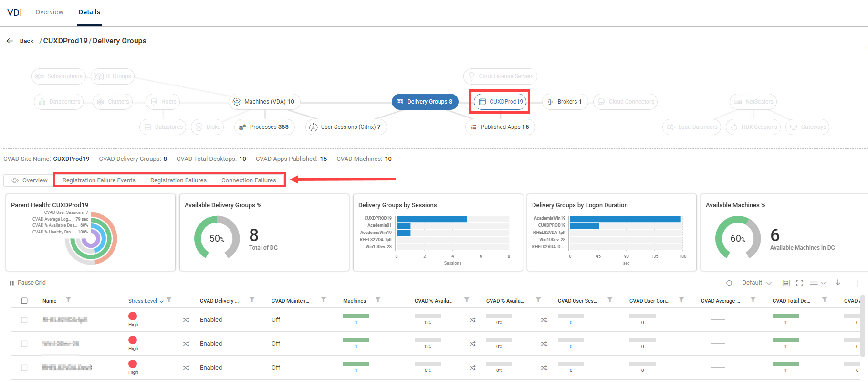Filter the Stress Level column

169,300
